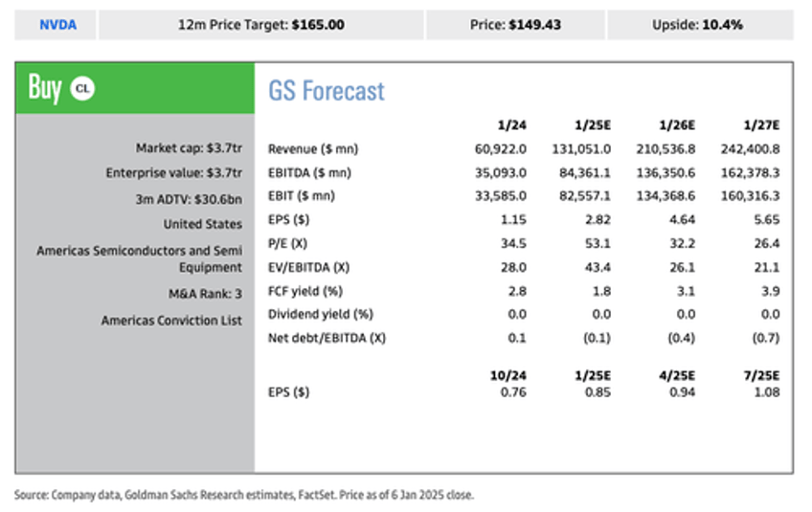Click the CL conviction list badge

(83, 89)
